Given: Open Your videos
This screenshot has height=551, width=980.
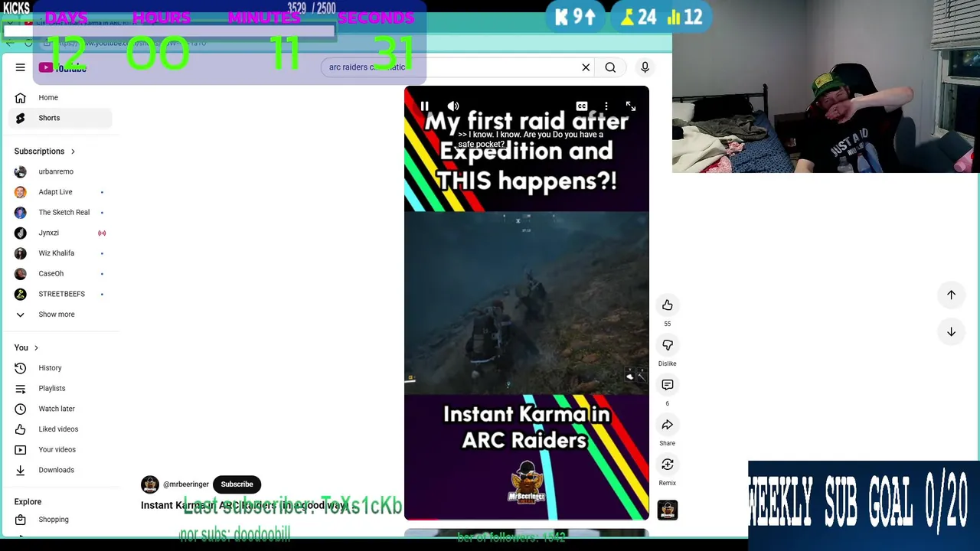Looking at the screenshot, I should (60, 449).
